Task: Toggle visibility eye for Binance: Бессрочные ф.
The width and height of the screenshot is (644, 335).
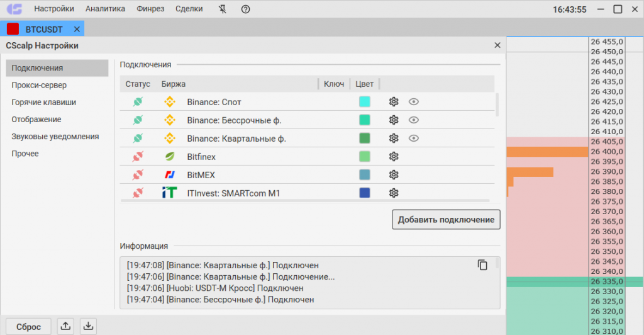Action: pyautogui.click(x=413, y=120)
